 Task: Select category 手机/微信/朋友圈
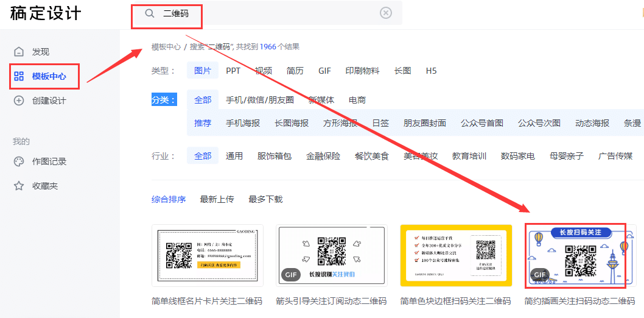coord(260,100)
